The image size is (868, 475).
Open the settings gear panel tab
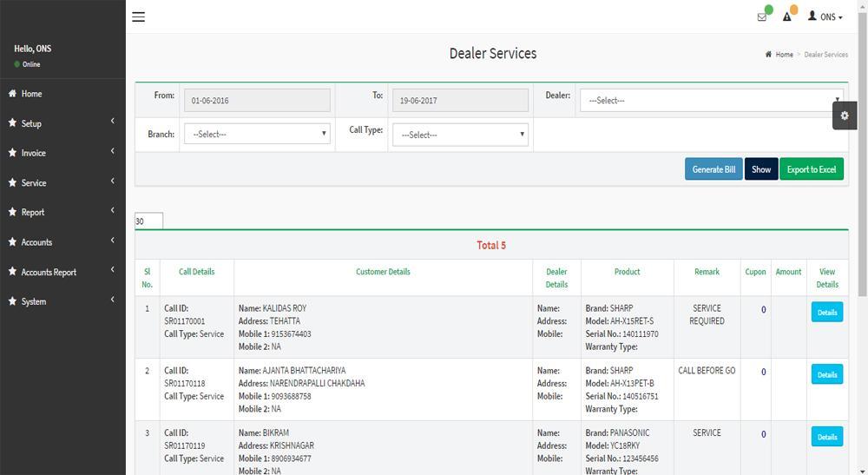click(x=845, y=115)
